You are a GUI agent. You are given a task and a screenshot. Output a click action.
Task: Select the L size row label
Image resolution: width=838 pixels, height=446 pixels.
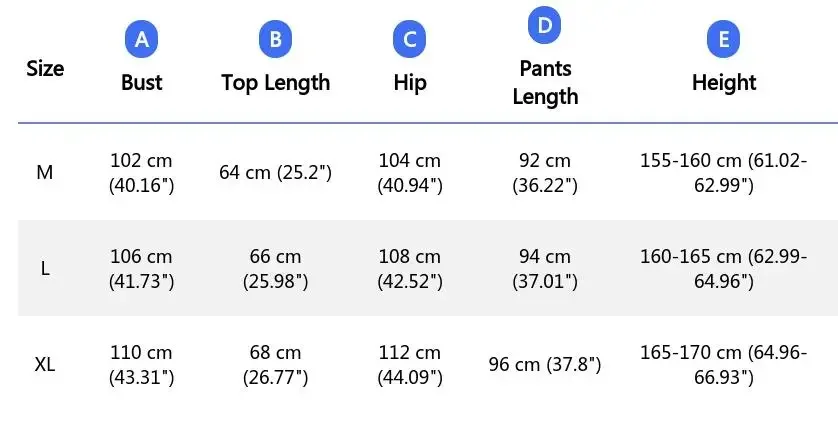pos(45,268)
